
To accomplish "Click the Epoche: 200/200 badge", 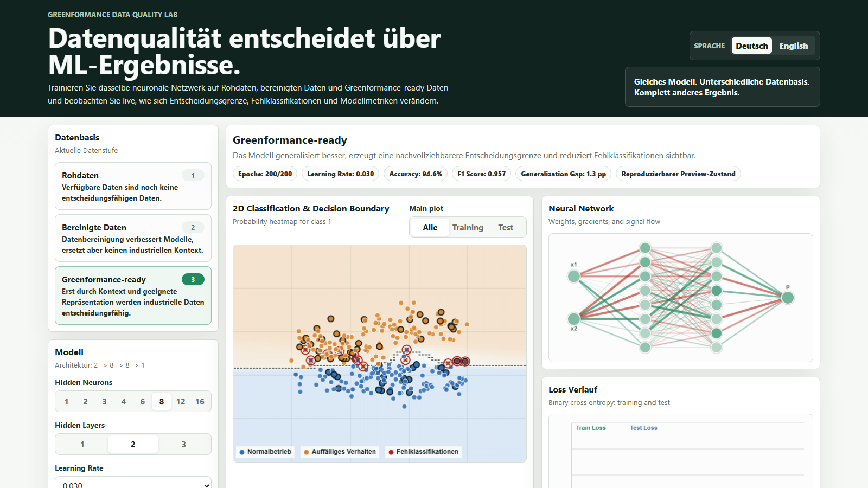I will tap(265, 174).
